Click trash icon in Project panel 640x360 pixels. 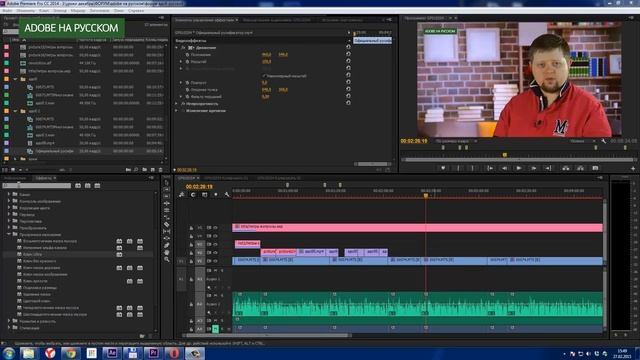click(x=160, y=170)
